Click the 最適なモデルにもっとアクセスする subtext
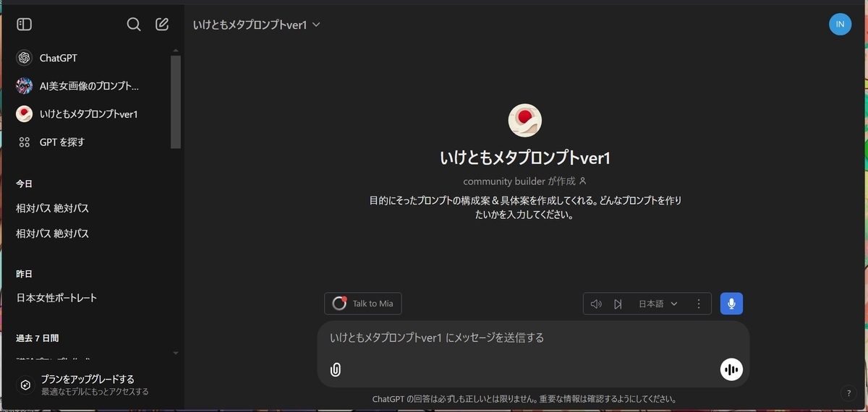This screenshot has width=868, height=412. [x=95, y=392]
